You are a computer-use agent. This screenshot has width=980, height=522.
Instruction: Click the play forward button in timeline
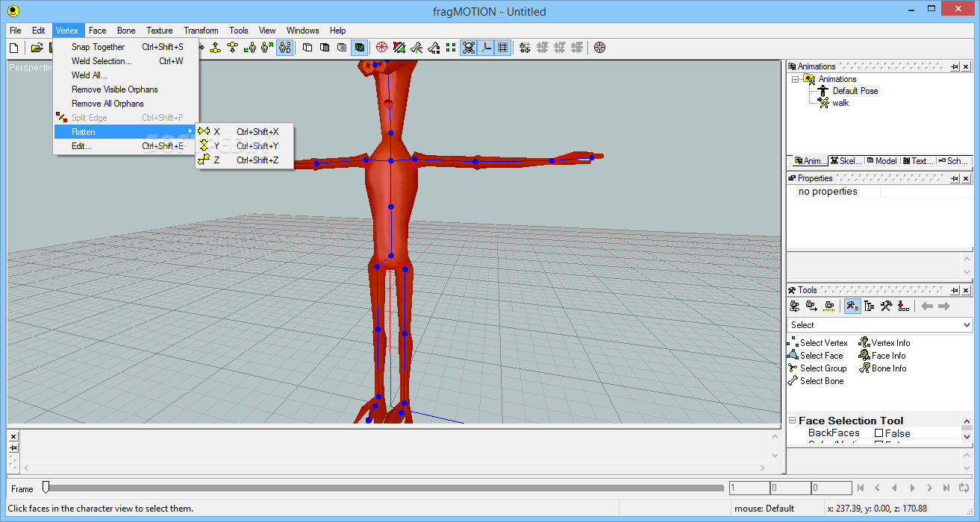(912, 488)
